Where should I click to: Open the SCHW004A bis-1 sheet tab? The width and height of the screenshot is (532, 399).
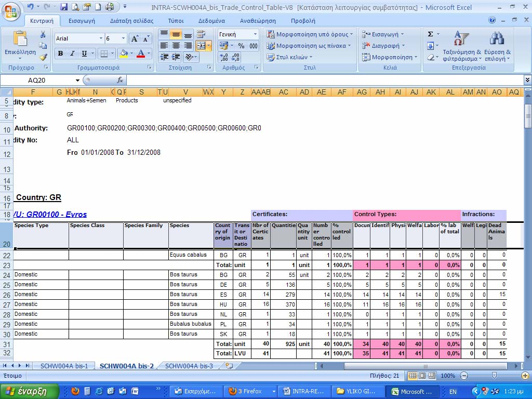pyautogui.click(x=64, y=366)
